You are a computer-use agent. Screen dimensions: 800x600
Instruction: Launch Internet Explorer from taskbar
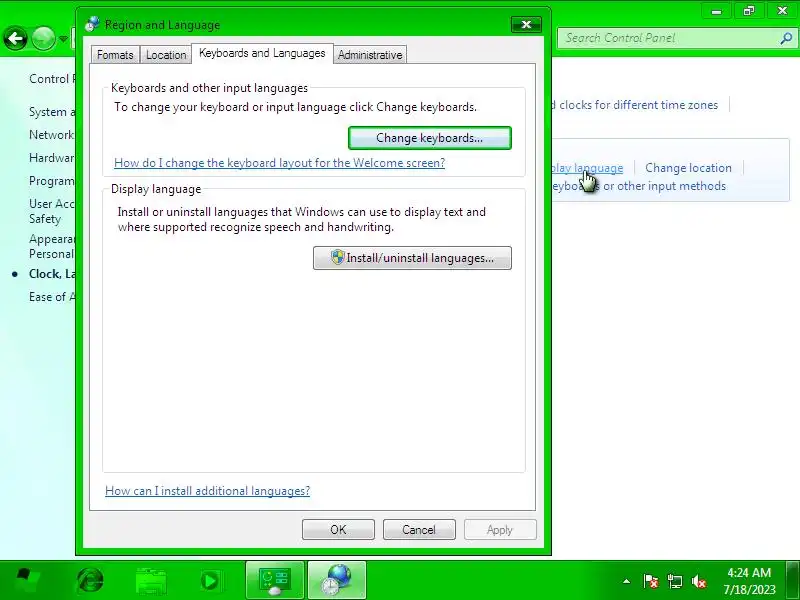click(x=90, y=581)
